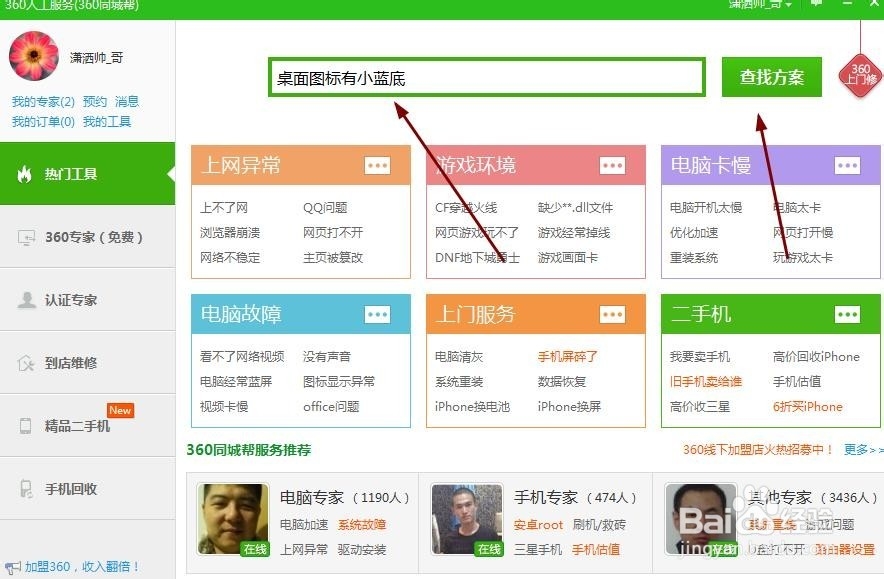Click the 游戏画面卡 item
The width and height of the screenshot is (884, 579).
click(x=568, y=258)
